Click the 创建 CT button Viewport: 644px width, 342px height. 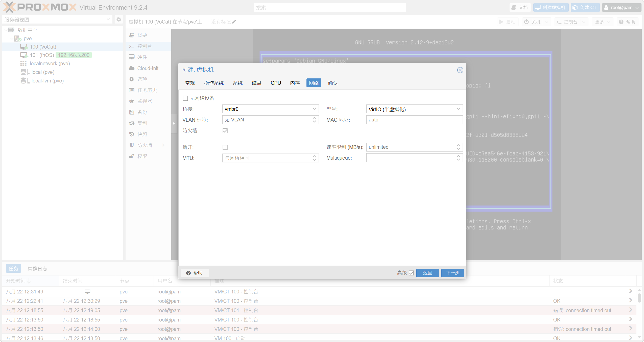tap(585, 8)
